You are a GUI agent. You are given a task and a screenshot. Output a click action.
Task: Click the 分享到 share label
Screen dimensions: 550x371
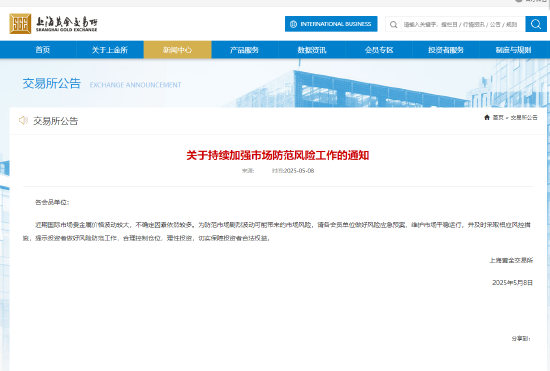[x=521, y=338]
